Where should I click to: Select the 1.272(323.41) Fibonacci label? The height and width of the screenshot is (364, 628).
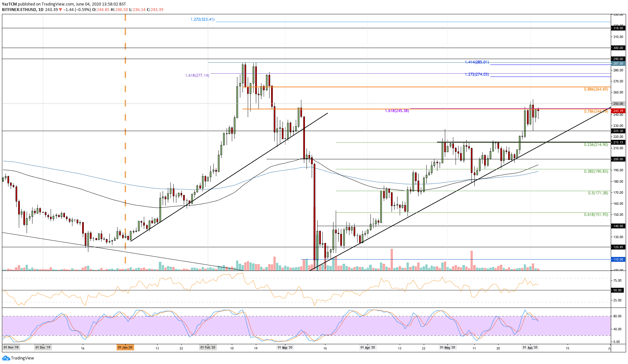tap(202, 19)
